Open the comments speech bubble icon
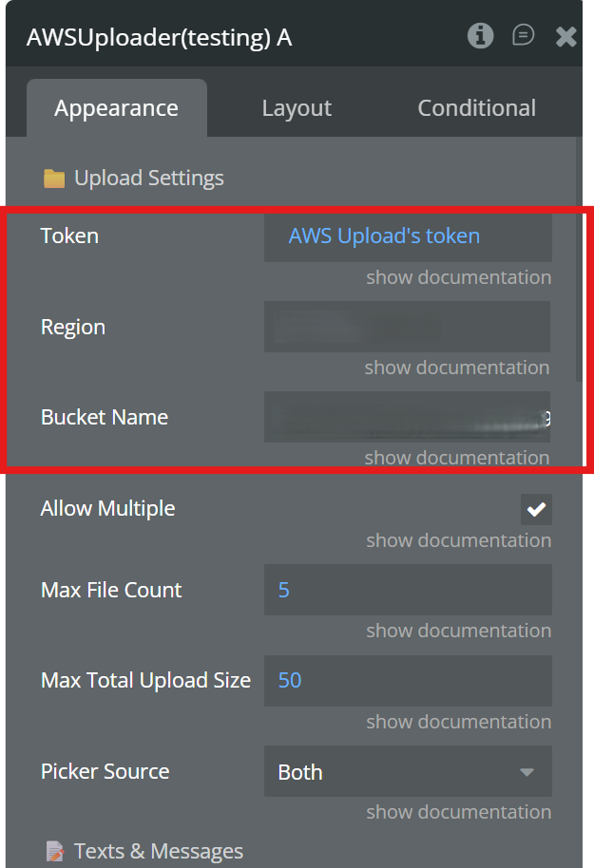The image size is (594, 868). click(523, 36)
